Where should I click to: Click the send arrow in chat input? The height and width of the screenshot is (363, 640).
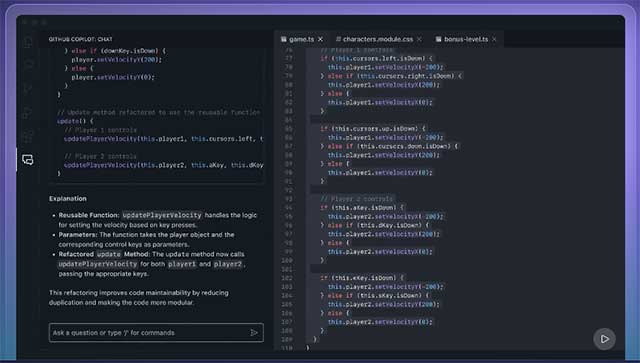pyautogui.click(x=254, y=333)
